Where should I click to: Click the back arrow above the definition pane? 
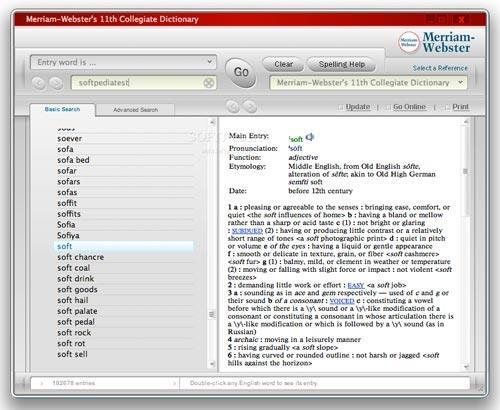click(x=233, y=107)
